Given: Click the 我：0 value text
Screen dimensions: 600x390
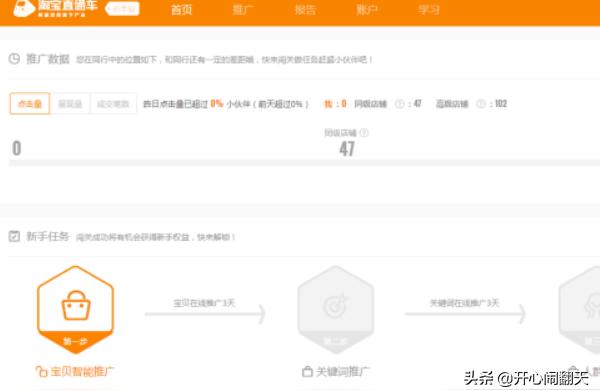Looking at the screenshot, I should (335, 104).
